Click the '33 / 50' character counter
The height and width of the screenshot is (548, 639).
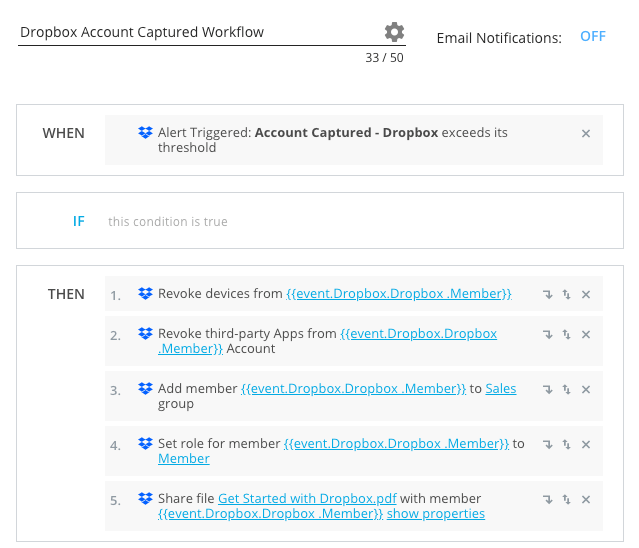pos(384,58)
